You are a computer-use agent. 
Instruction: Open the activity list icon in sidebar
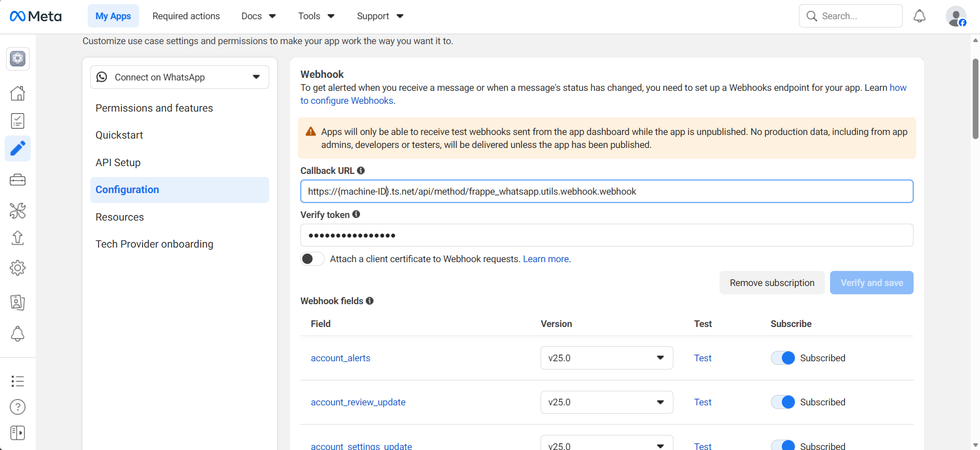(x=18, y=381)
